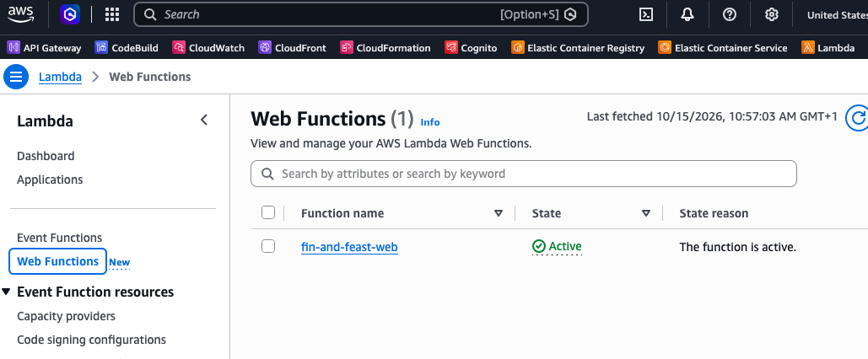Open Capacity providers
The height and width of the screenshot is (359, 868).
67,316
